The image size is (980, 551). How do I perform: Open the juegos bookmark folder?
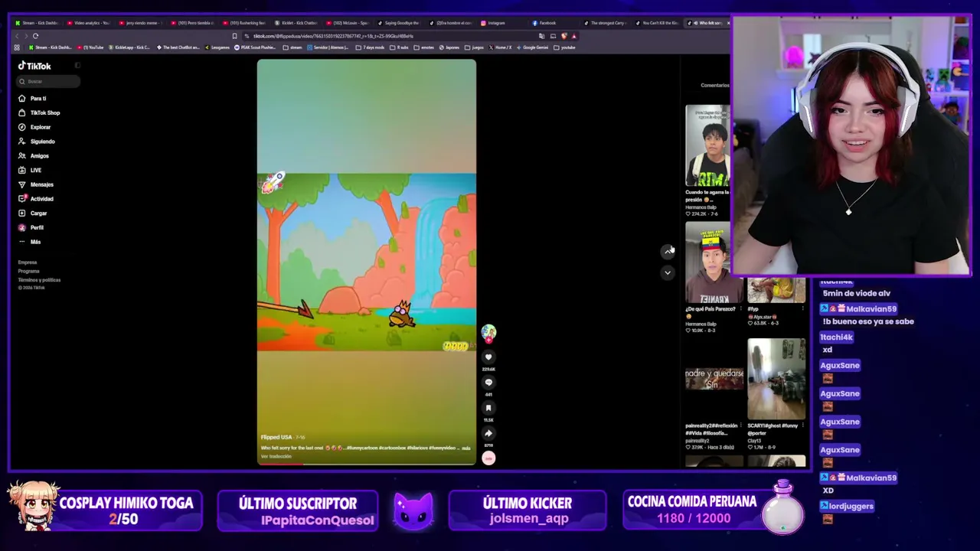pyautogui.click(x=475, y=47)
